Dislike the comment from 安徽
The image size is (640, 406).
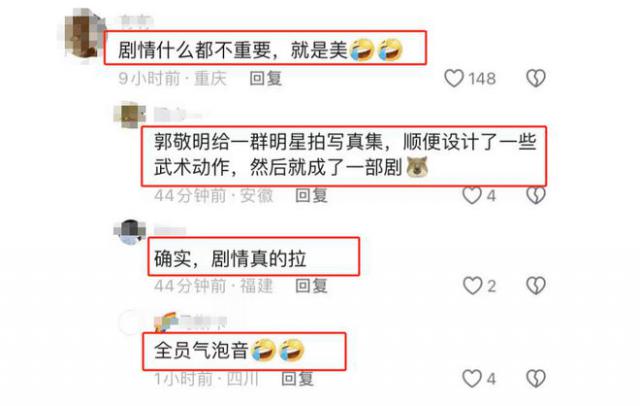tap(536, 195)
